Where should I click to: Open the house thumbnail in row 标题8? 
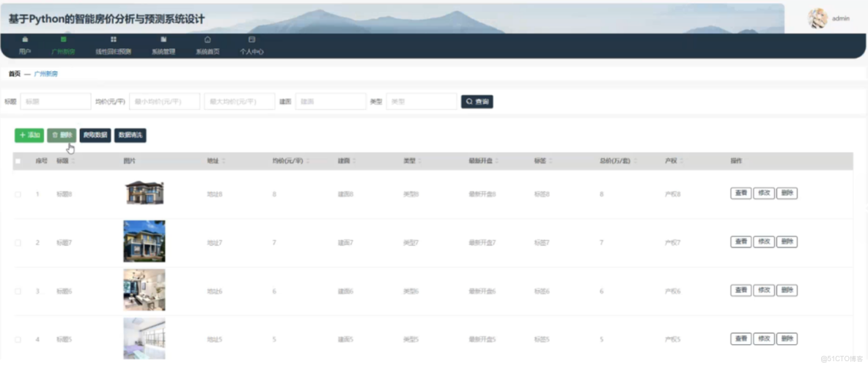(144, 193)
